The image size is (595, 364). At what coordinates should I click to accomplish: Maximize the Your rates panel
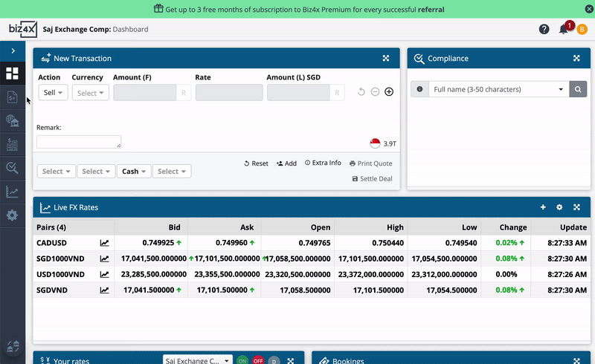[291, 360]
